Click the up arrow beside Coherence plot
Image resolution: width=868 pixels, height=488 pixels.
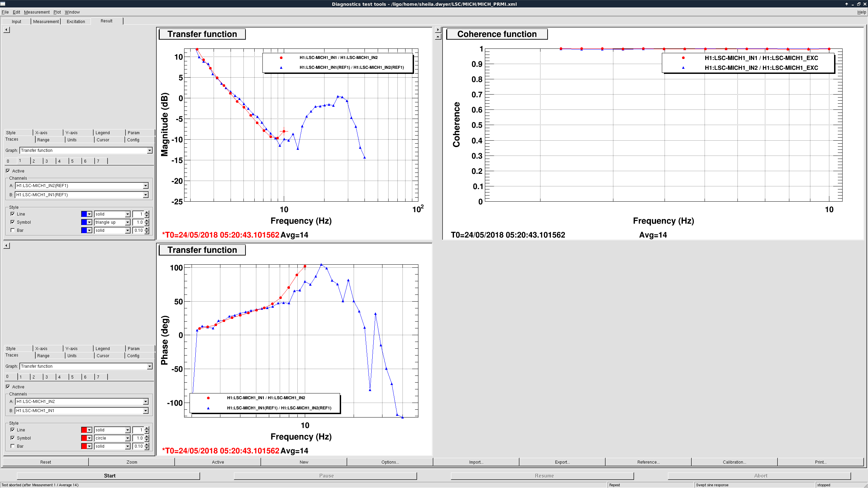click(438, 36)
